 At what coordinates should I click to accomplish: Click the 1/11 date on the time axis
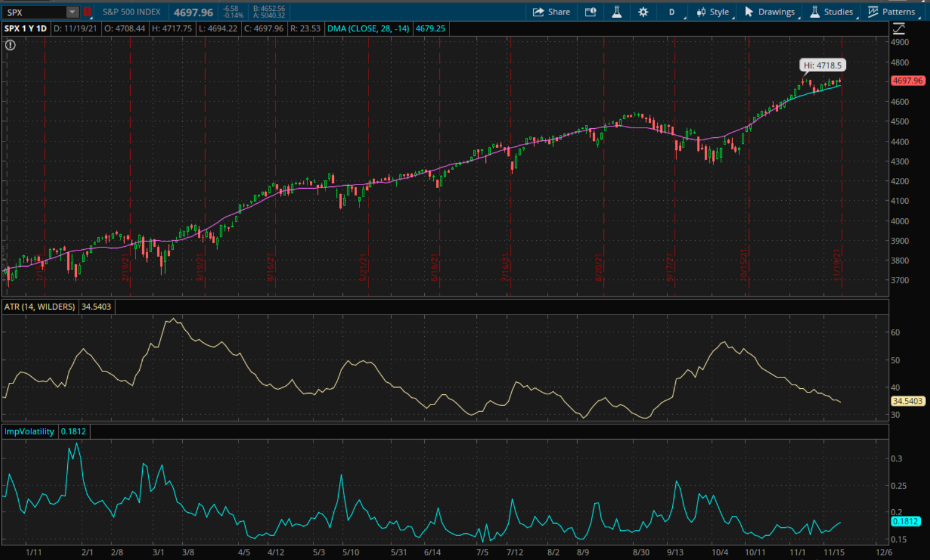(x=34, y=552)
